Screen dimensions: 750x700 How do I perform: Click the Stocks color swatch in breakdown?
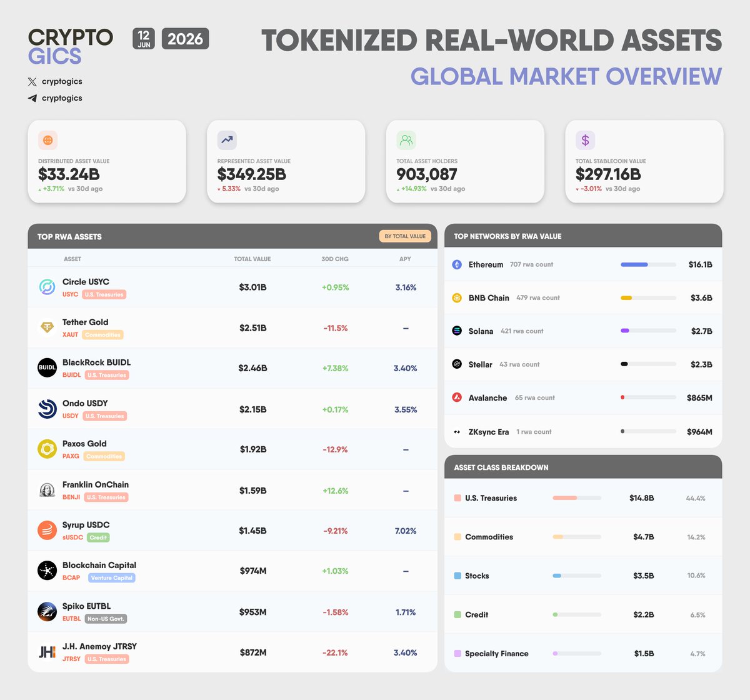point(457,576)
